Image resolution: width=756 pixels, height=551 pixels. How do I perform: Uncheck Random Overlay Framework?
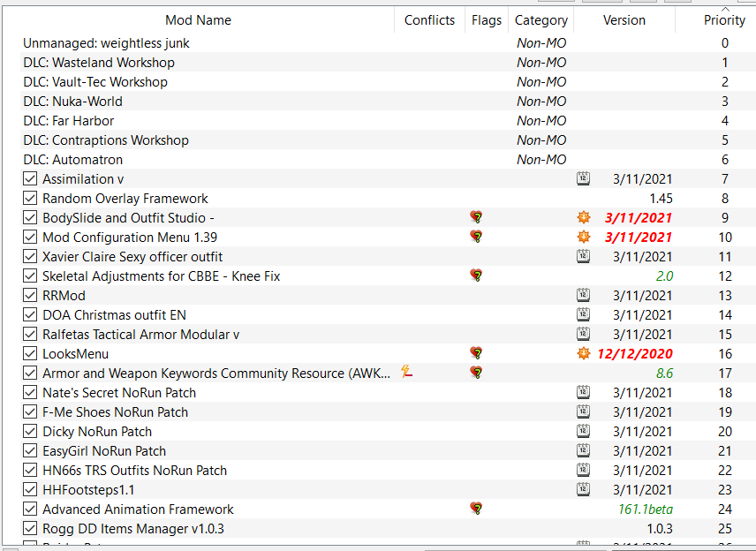(x=30, y=198)
